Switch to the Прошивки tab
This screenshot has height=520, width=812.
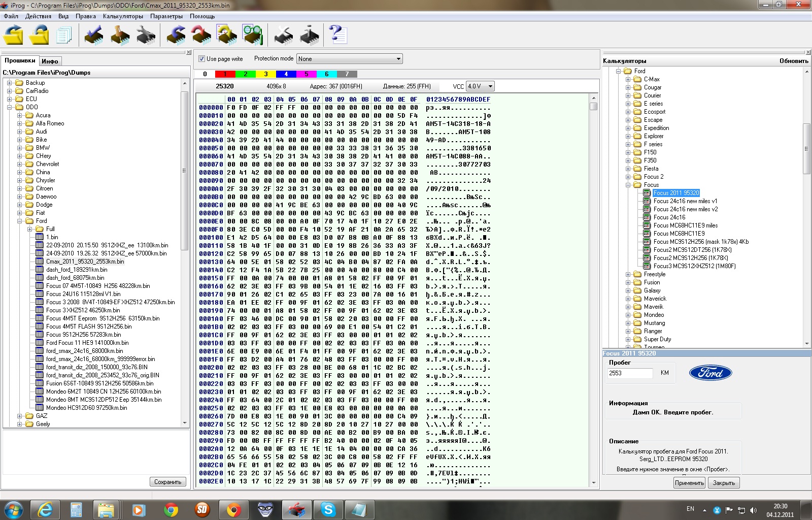pos(20,60)
